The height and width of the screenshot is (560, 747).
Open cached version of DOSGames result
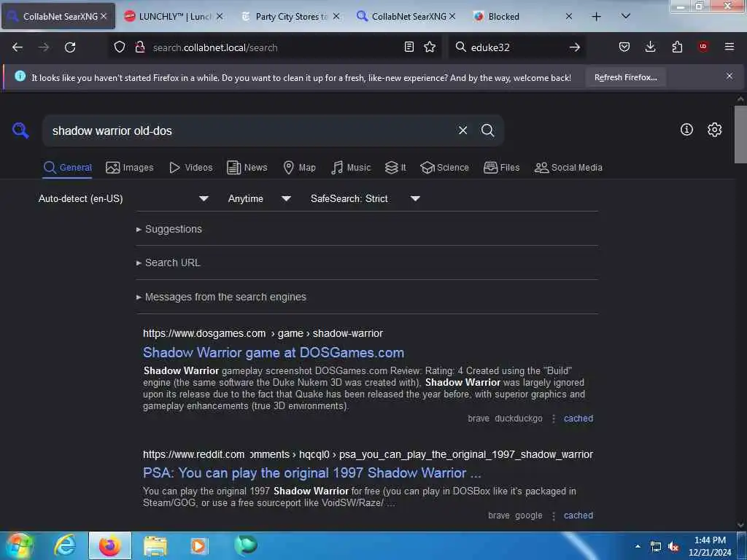tap(578, 419)
